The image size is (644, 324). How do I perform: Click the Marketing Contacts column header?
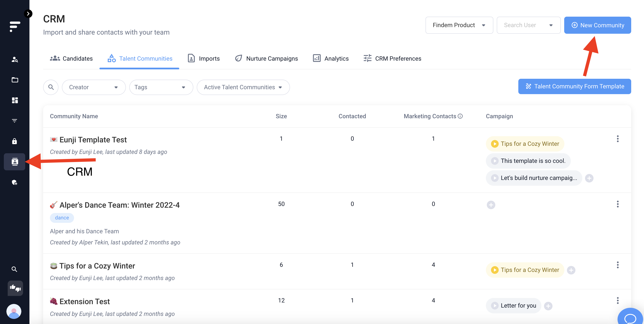(430, 116)
